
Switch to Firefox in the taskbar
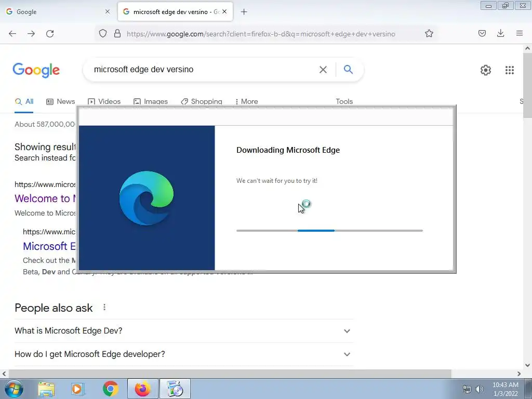142,389
